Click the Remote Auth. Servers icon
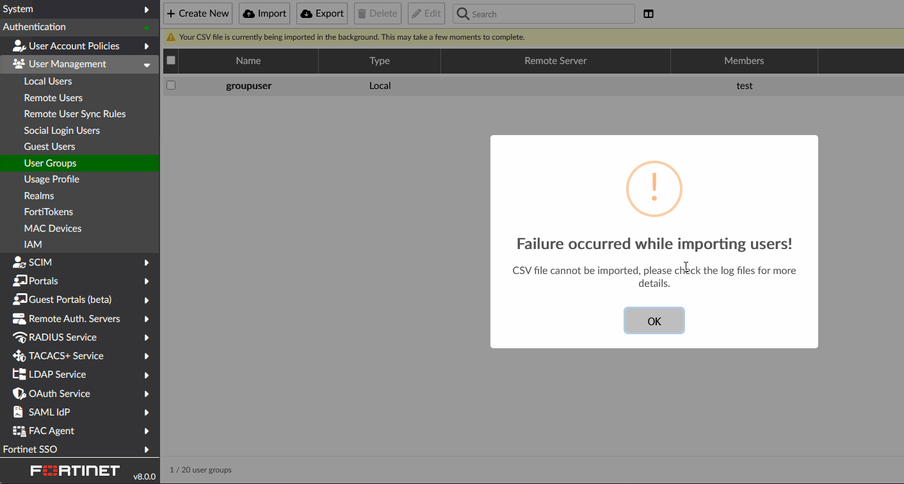This screenshot has height=484, width=904. [19, 318]
